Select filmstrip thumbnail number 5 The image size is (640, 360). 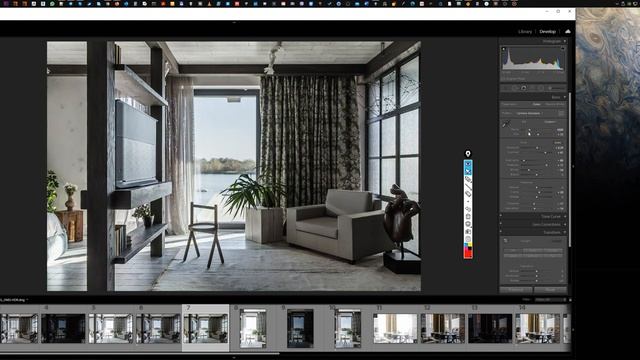coord(111,328)
